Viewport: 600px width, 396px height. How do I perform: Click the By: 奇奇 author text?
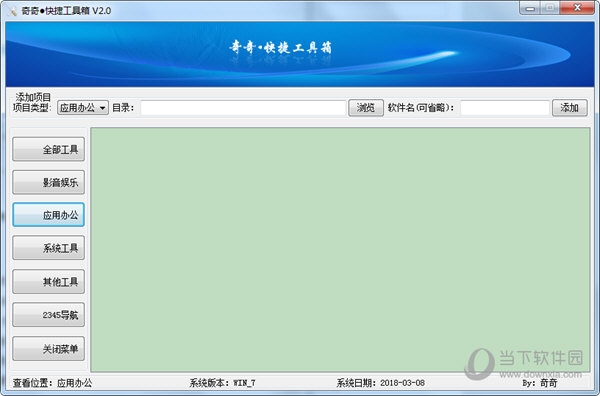coord(540,383)
